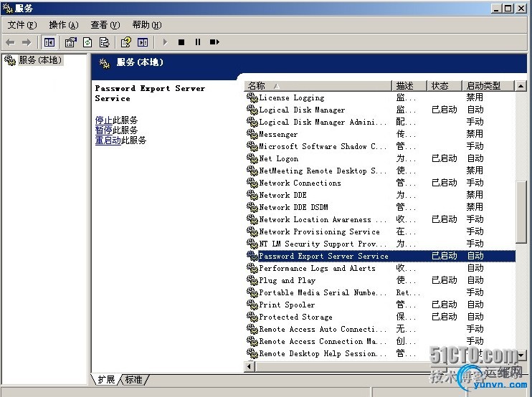Select Logical Disk Manager Admini... row
Viewport: 532px width, 397px height.
point(380,122)
